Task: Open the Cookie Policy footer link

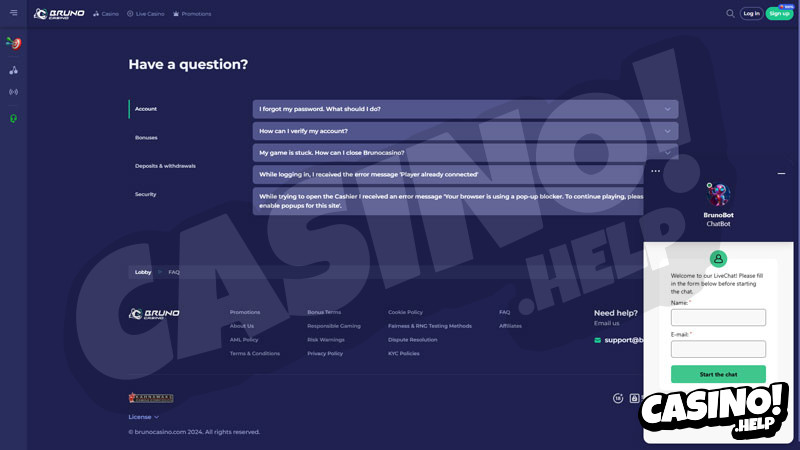Action: click(x=405, y=312)
